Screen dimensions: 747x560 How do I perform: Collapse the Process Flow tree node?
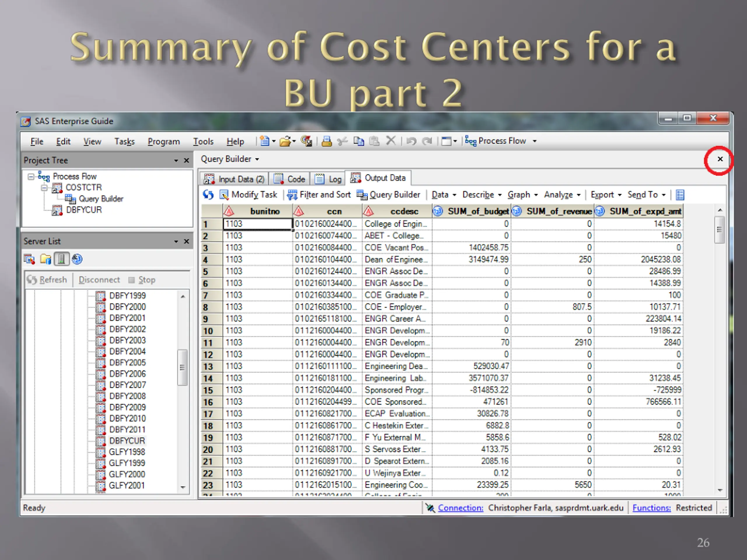tap(31, 176)
